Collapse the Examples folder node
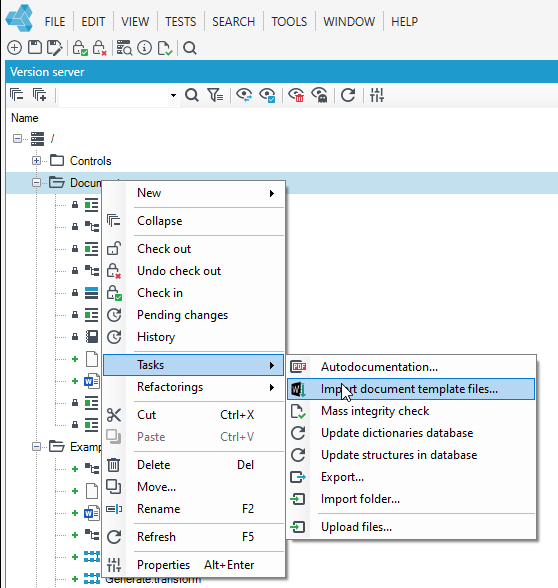 coord(36,447)
